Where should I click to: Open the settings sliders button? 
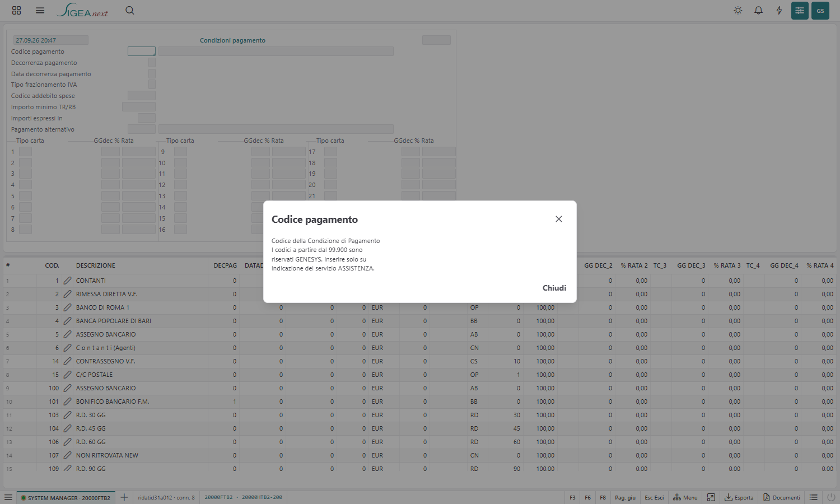point(800,10)
